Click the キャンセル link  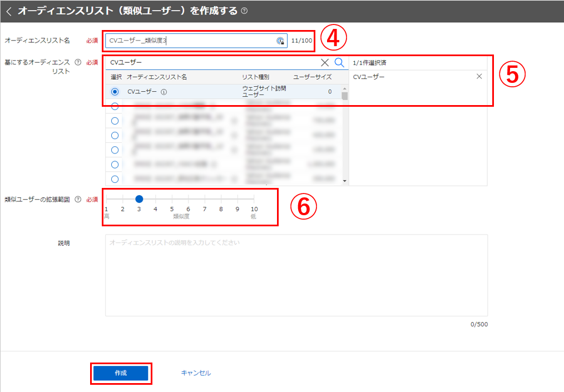tap(196, 373)
